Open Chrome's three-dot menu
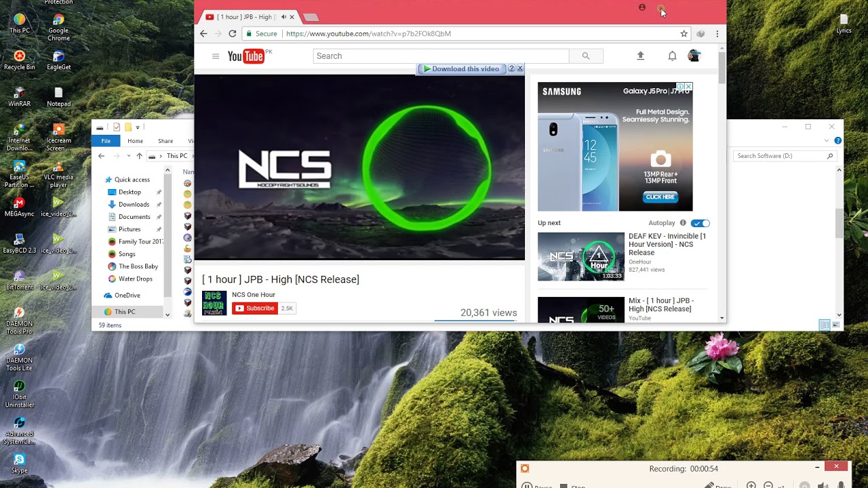This screenshot has width=868, height=488. [717, 34]
